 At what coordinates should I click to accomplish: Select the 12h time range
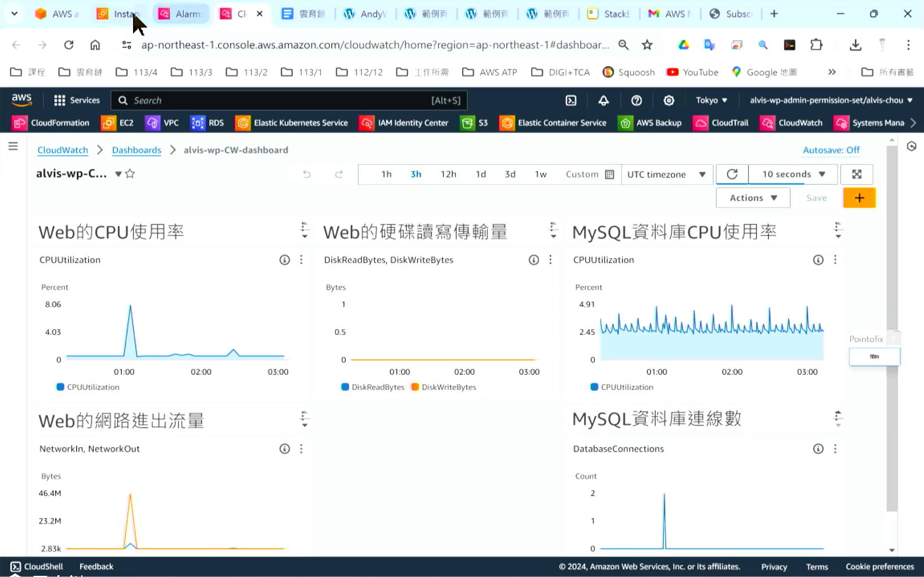448,175
